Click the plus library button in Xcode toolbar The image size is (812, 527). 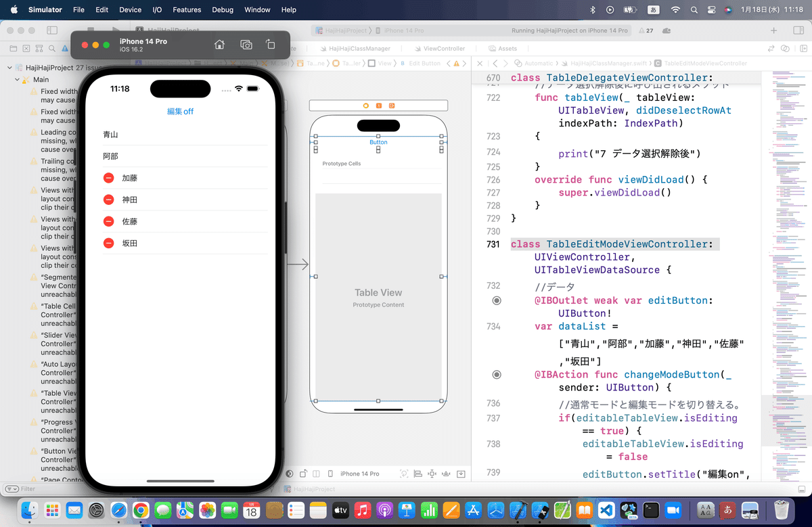[774, 30]
